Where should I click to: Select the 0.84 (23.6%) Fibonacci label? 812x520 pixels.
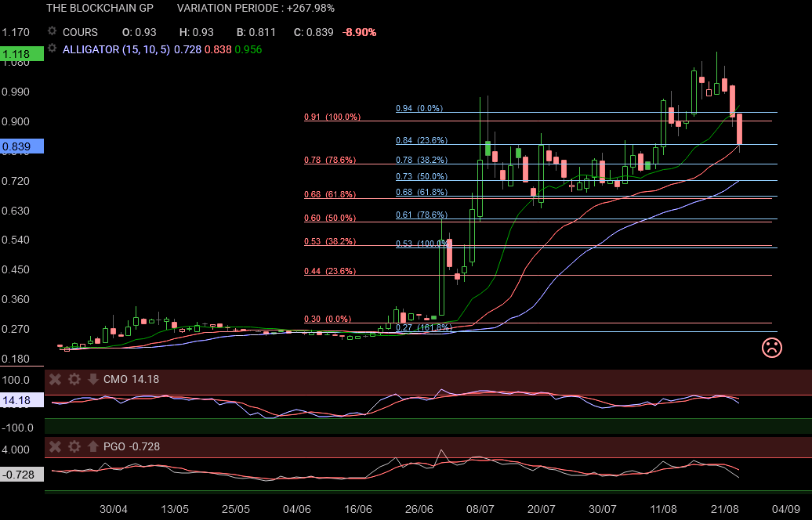422,140
